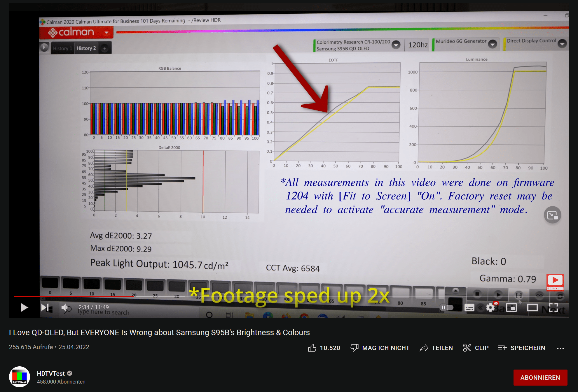This screenshot has height=392, width=578.
Task: Save the video using SPEICHERN
Action: point(521,348)
